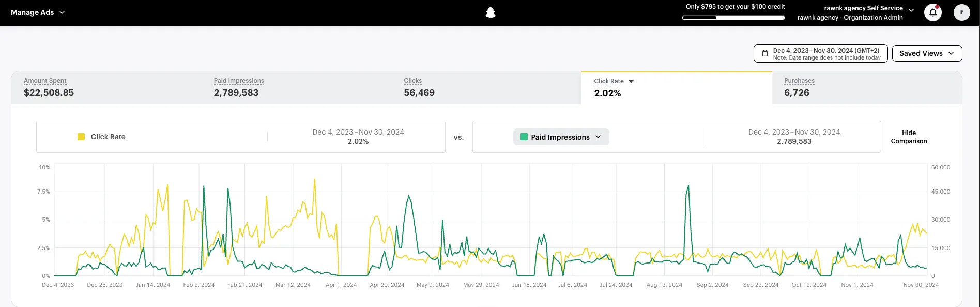Screen dimensions: 980x307
Task: Click the '45,000' right axis label
Action: (x=941, y=192)
